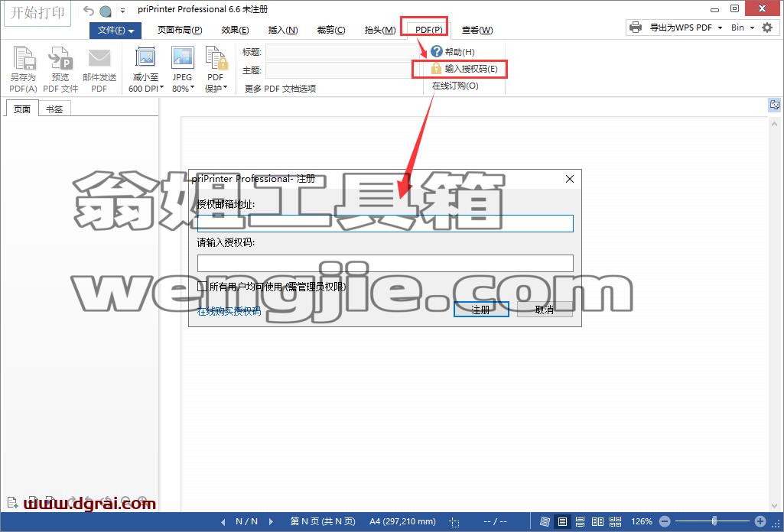Click the A4 (297,210 mm) paper size
The height and width of the screenshot is (532, 784).
pos(402,521)
